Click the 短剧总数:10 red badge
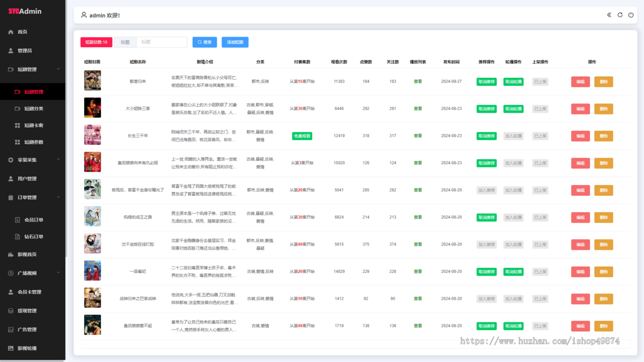 click(96, 42)
